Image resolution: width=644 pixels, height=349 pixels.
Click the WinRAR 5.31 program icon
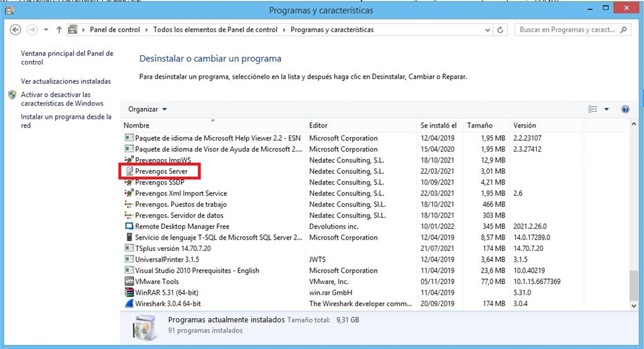click(x=129, y=293)
